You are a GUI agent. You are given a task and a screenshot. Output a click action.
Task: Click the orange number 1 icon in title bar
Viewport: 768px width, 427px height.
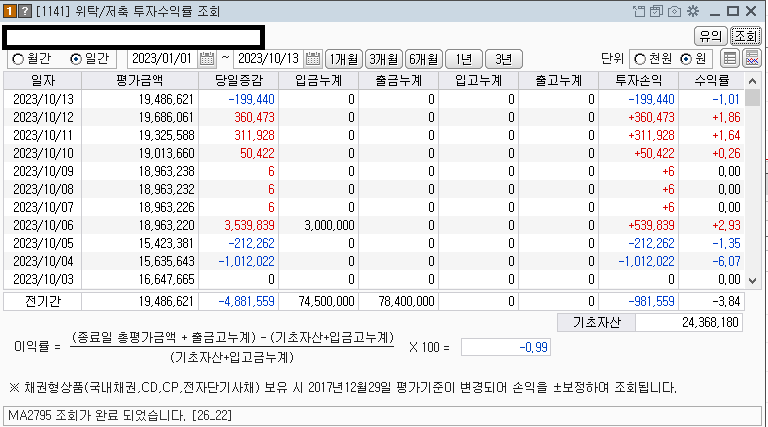click(x=9, y=11)
